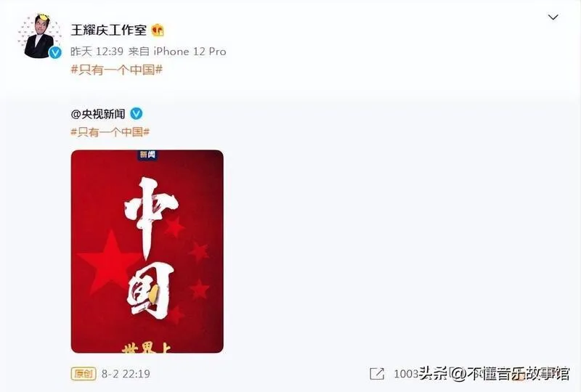Click the verified badge next to 央视新闻

[137, 113]
